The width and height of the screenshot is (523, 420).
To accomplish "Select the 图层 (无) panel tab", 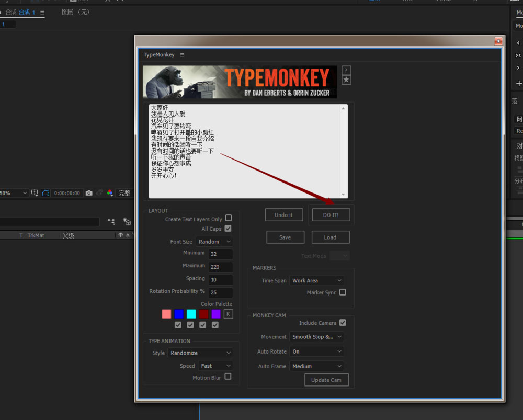I will point(76,12).
